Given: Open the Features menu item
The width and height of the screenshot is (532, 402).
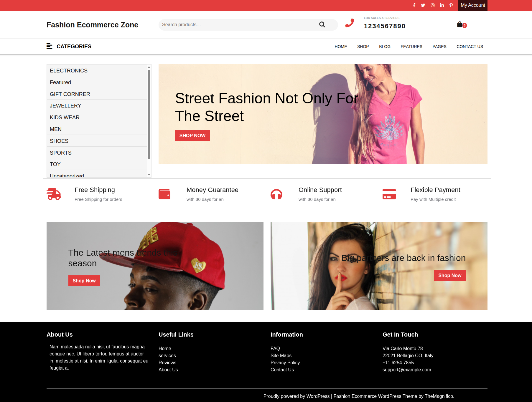Looking at the screenshot, I should point(411,47).
